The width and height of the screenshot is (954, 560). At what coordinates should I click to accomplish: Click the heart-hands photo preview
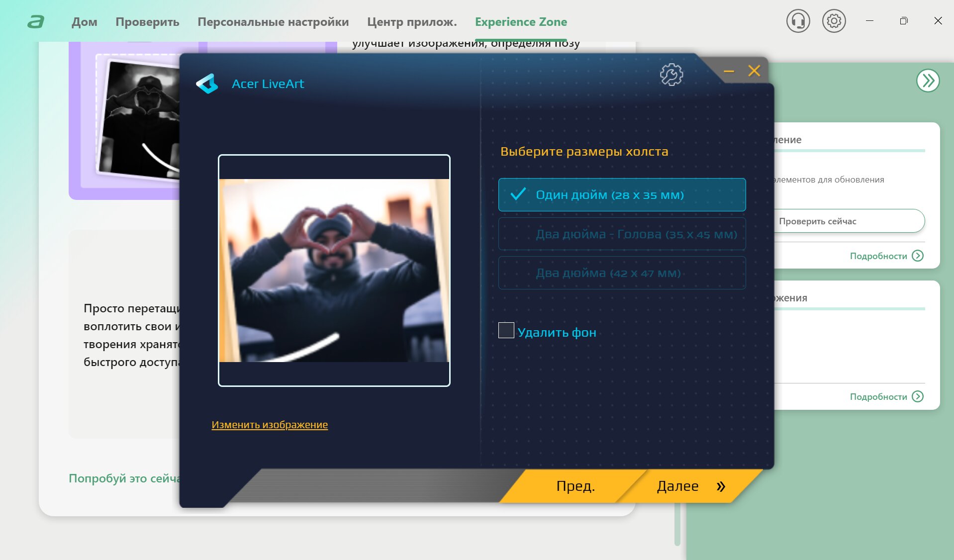pos(334,270)
